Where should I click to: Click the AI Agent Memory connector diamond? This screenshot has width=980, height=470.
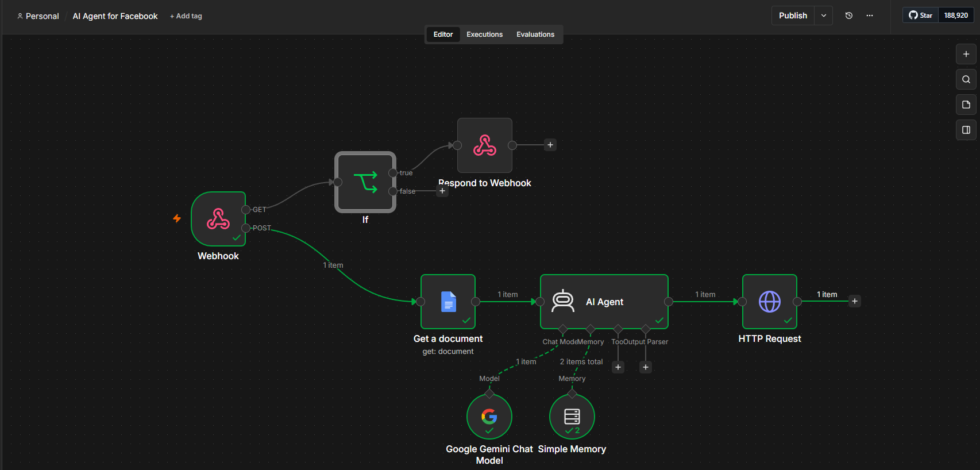click(x=591, y=329)
